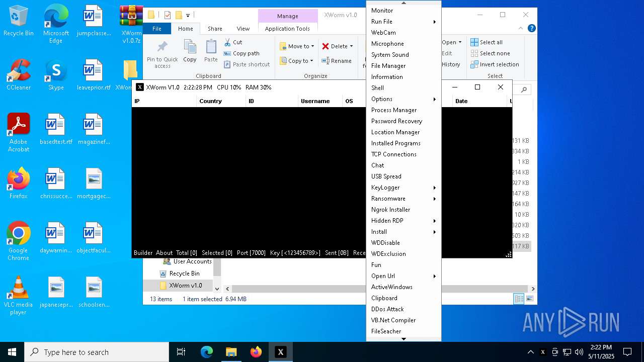The height and width of the screenshot is (362, 644).
Task: Expand the Options submenu
Action: point(404,99)
